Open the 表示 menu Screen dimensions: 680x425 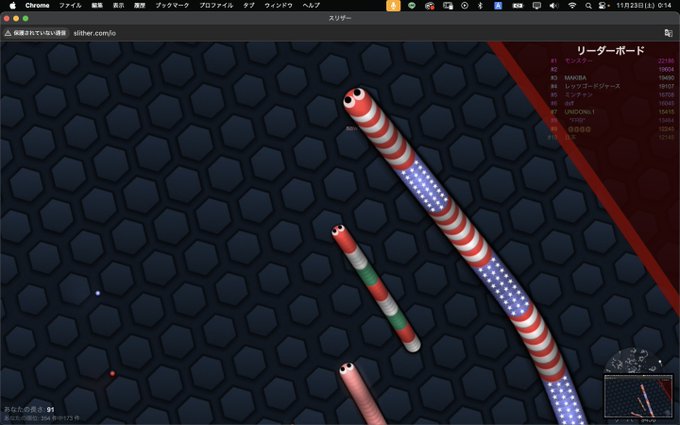[x=118, y=6]
